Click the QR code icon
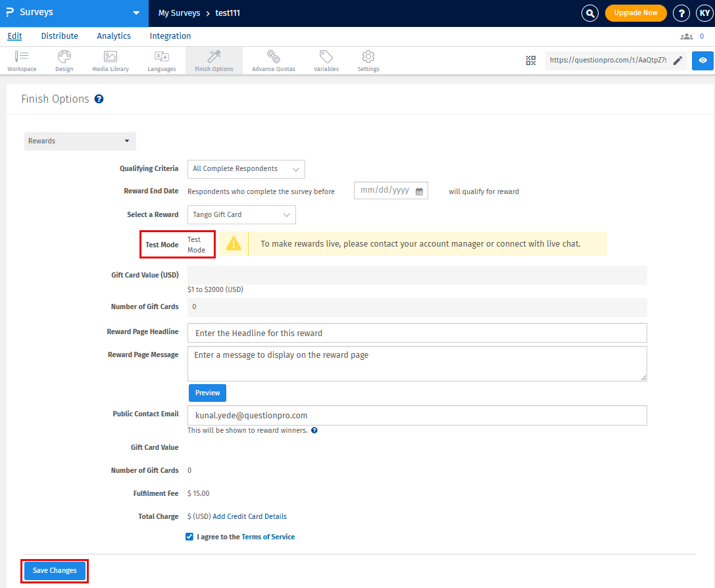The height and width of the screenshot is (588, 715). pyautogui.click(x=531, y=61)
